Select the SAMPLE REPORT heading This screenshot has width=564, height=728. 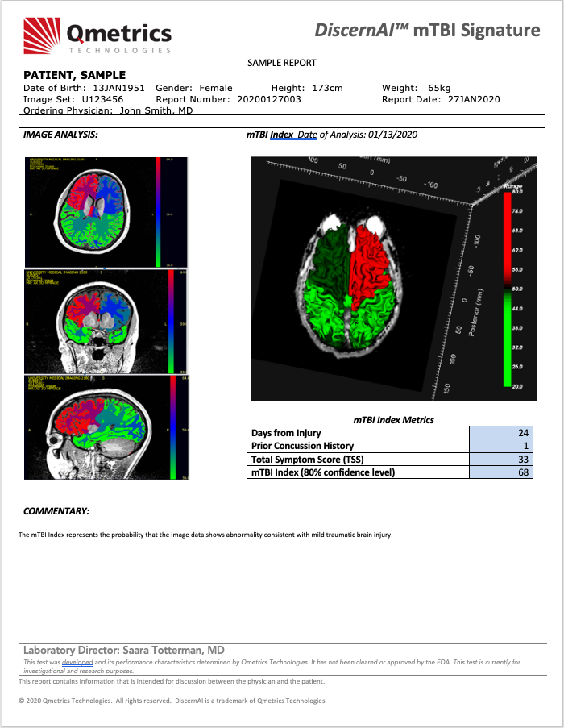click(281, 63)
